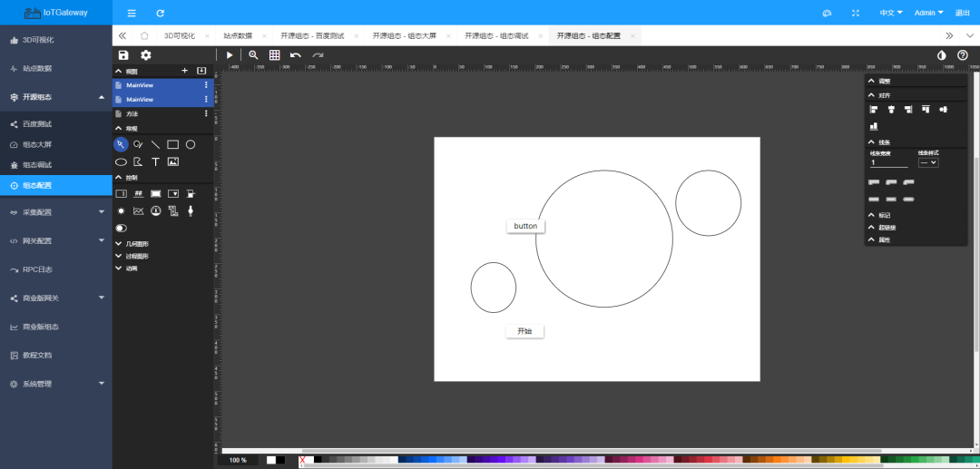Toggle the dark/light theme contrast icon

pos(941,55)
